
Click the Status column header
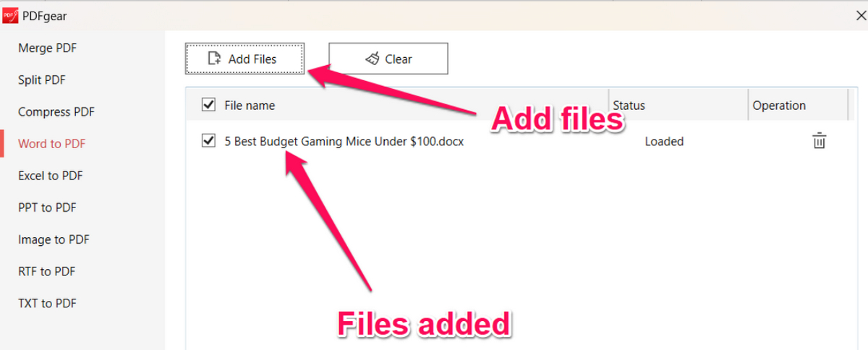pyautogui.click(x=629, y=106)
